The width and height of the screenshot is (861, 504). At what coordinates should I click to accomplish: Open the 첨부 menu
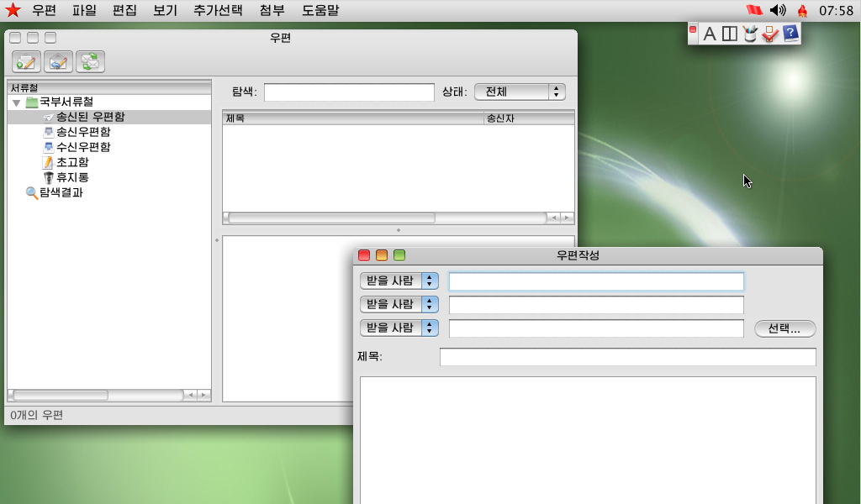tap(272, 10)
